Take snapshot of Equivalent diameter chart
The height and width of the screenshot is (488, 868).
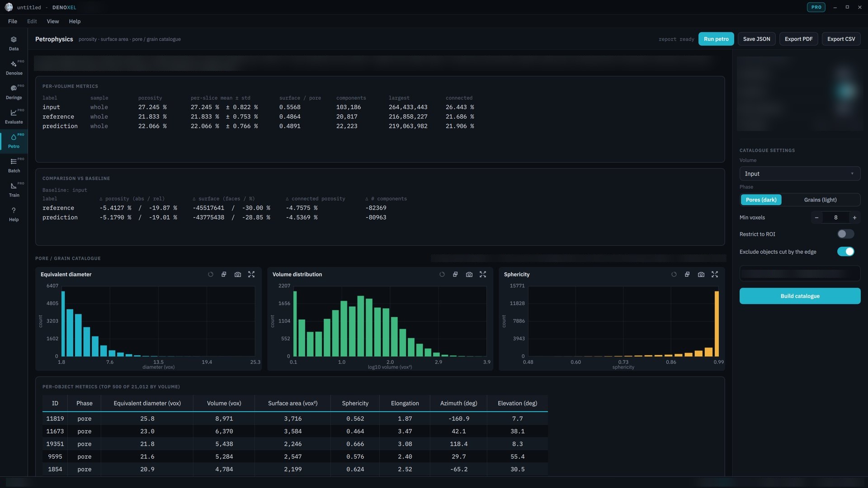[238, 274]
